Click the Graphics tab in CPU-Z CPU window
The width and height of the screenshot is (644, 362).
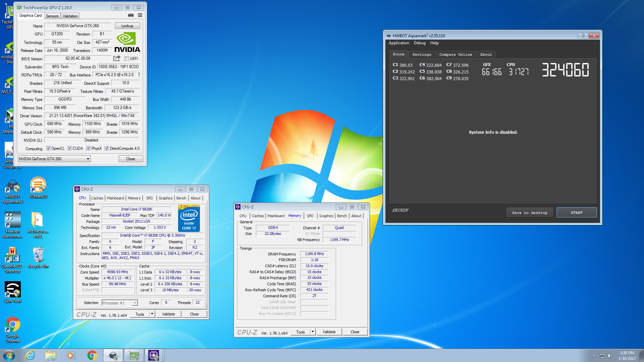coord(165,198)
